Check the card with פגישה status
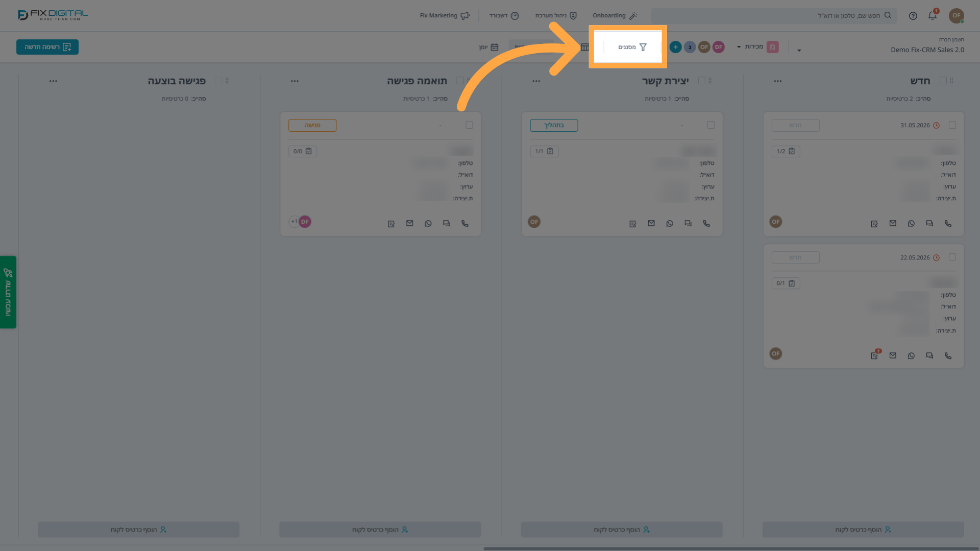The height and width of the screenshot is (551, 980). 470,125
